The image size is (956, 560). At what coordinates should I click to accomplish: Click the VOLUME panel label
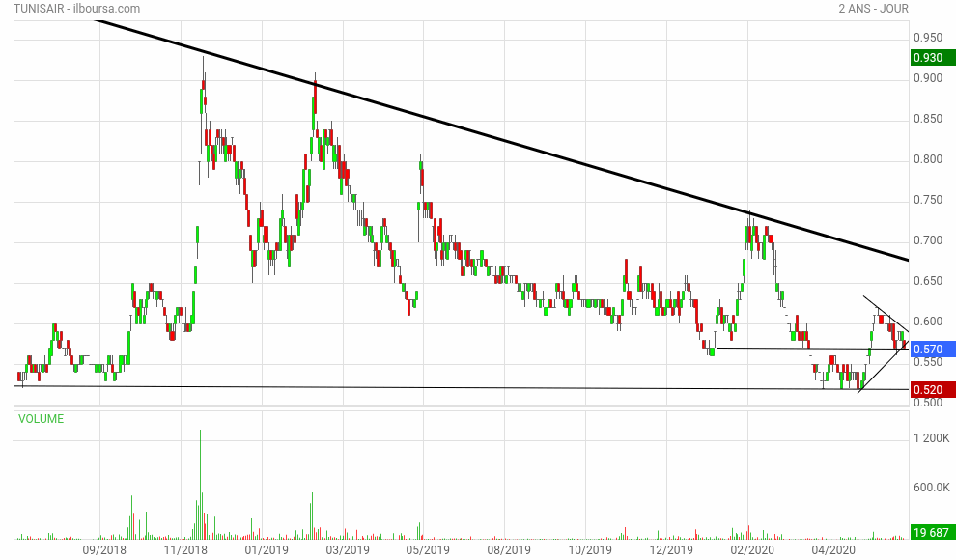coord(41,419)
